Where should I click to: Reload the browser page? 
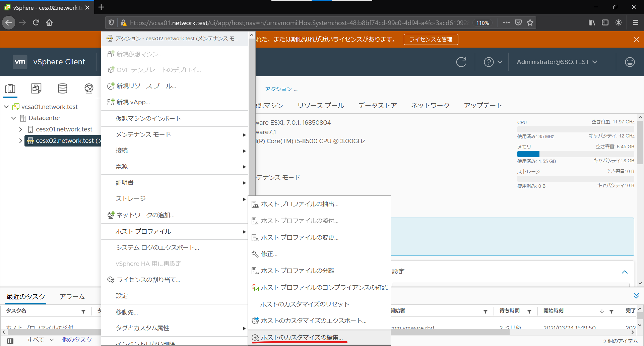tap(36, 22)
